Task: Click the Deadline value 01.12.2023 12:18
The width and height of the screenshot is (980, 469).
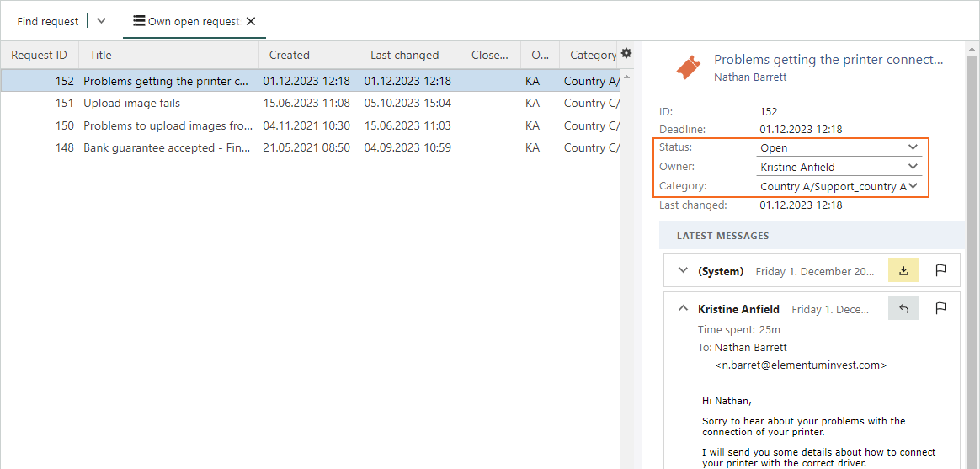Action: tap(801, 130)
